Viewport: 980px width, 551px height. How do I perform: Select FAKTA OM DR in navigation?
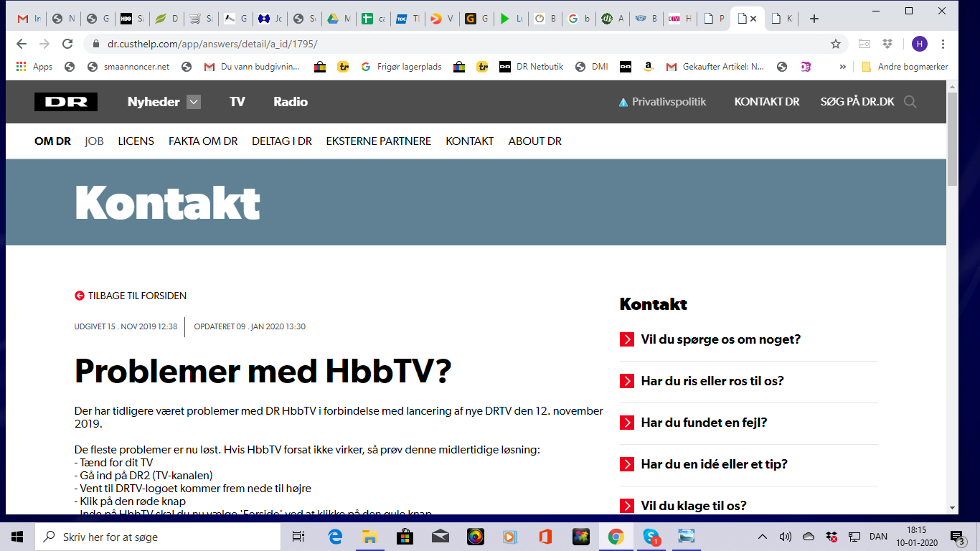pyautogui.click(x=203, y=141)
